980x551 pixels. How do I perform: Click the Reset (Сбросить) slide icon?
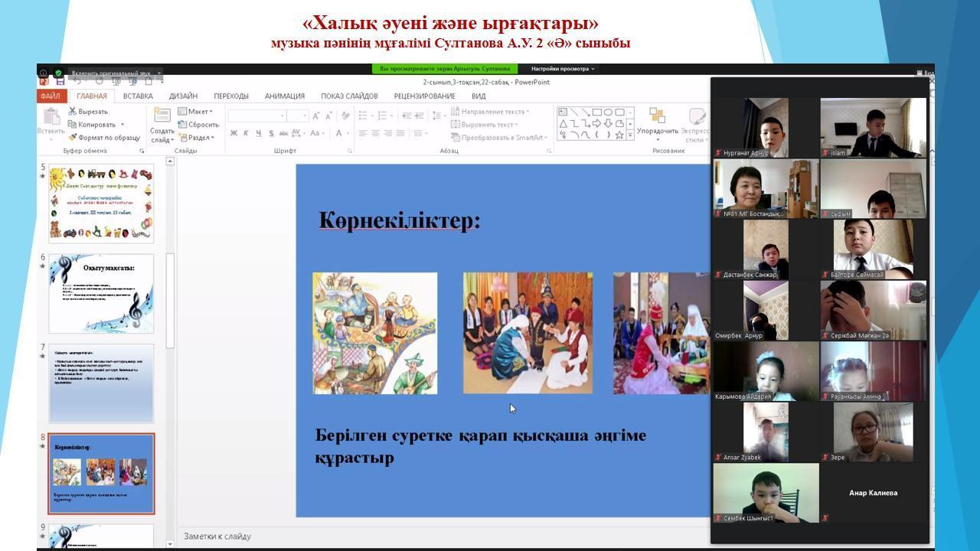pyautogui.click(x=183, y=125)
